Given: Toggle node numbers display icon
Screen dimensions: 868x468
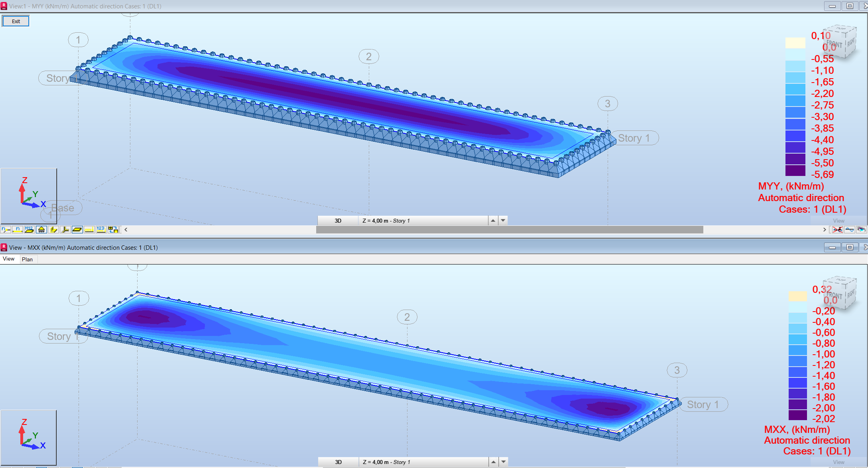Looking at the screenshot, I should pyautogui.click(x=6, y=229).
